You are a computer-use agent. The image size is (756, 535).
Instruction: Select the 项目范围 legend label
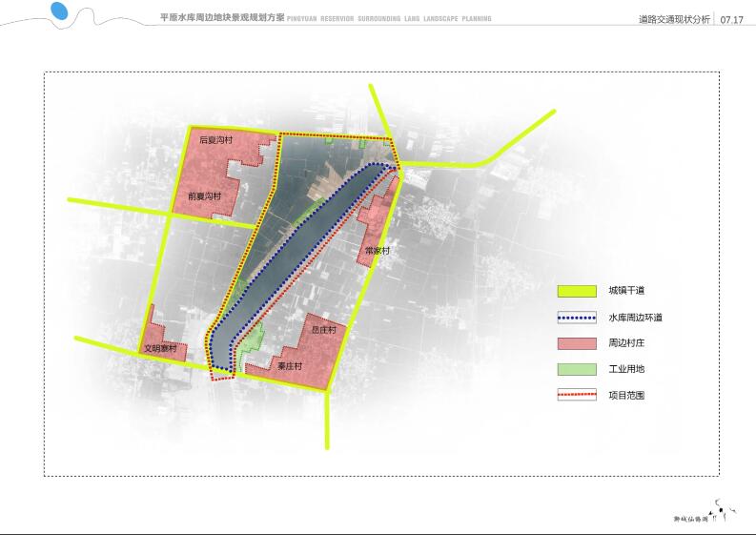tap(626, 395)
